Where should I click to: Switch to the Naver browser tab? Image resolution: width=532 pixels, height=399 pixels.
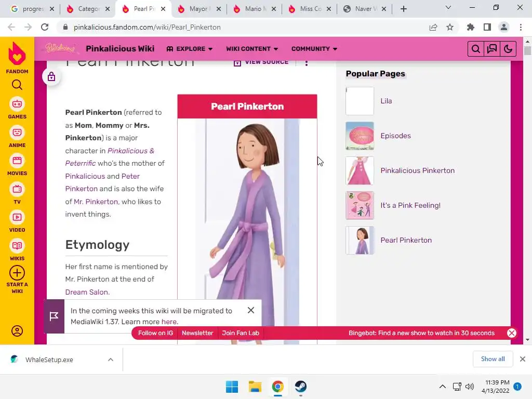click(365, 9)
